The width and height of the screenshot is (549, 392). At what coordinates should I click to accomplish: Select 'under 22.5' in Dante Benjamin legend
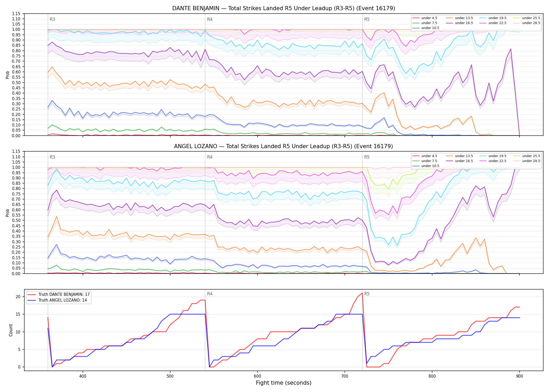pos(493,23)
